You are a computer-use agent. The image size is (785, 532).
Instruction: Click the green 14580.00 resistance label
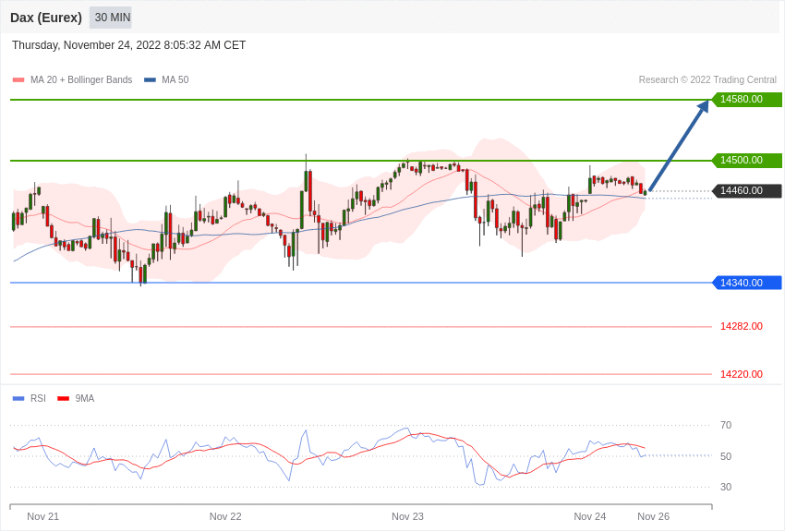tap(746, 100)
